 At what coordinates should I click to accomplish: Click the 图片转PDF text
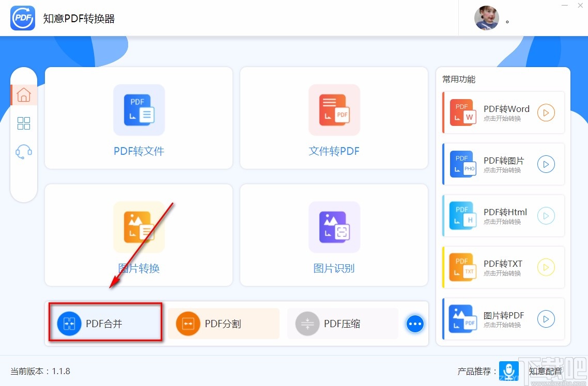(x=504, y=316)
